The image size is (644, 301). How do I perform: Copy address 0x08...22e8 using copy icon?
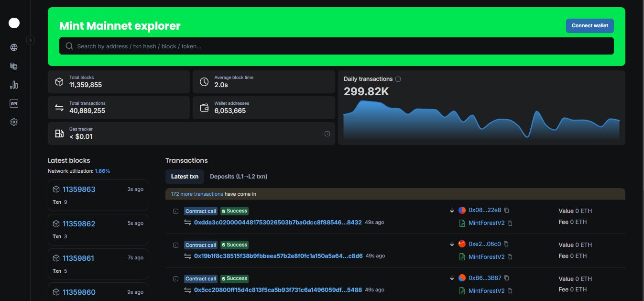click(x=507, y=210)
